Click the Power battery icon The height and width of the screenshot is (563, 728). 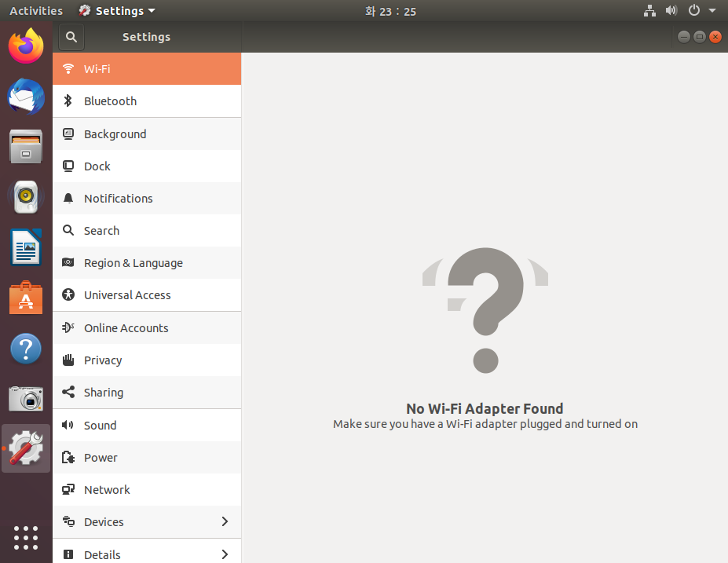coord(68,457)
